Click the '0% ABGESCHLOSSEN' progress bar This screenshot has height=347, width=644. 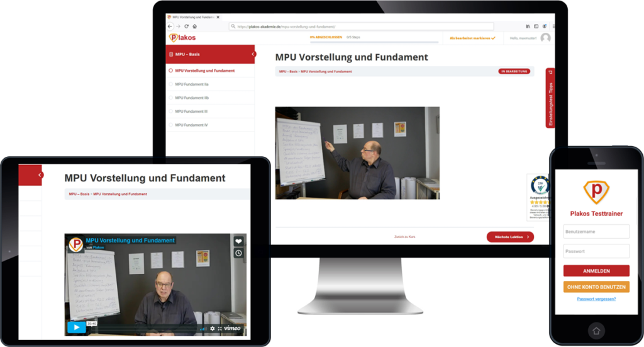pyautogui.click(x=374, y=42)
